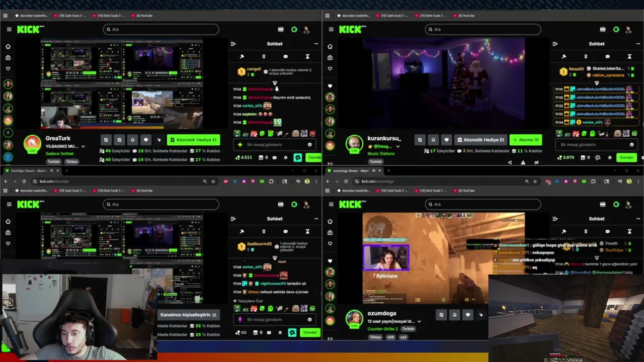Click Gönder in kurankursu_ chat
Screen dimensions: 644x362
point(626,157)
